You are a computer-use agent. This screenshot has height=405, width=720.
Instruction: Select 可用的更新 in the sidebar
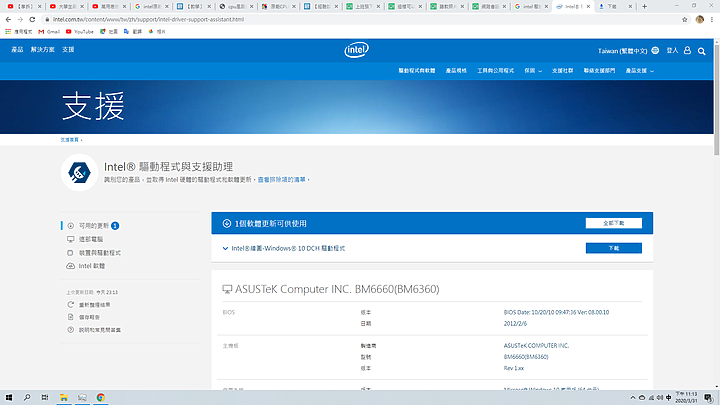94,226
